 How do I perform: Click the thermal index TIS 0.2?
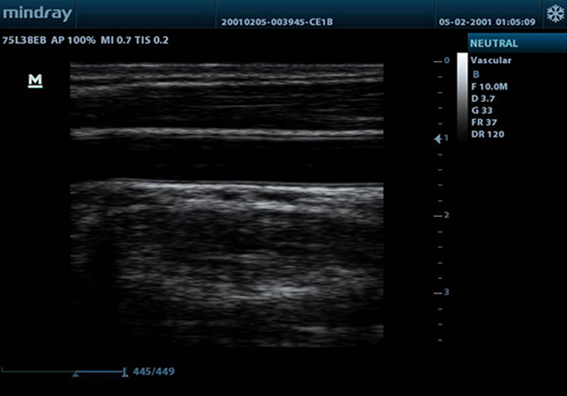(152, 40)
